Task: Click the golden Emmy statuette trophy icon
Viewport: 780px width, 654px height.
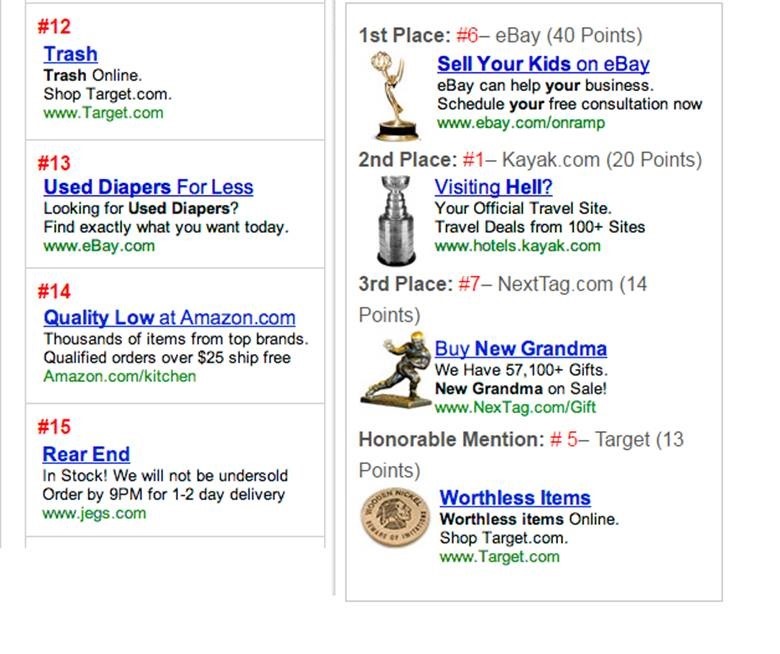Action: (x=393, y=96)
